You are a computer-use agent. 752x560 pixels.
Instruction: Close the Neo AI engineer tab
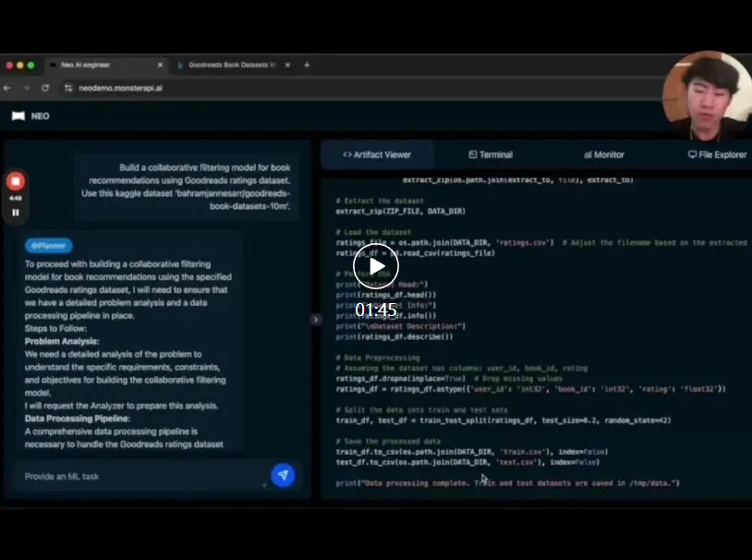(x=160, y=65)
